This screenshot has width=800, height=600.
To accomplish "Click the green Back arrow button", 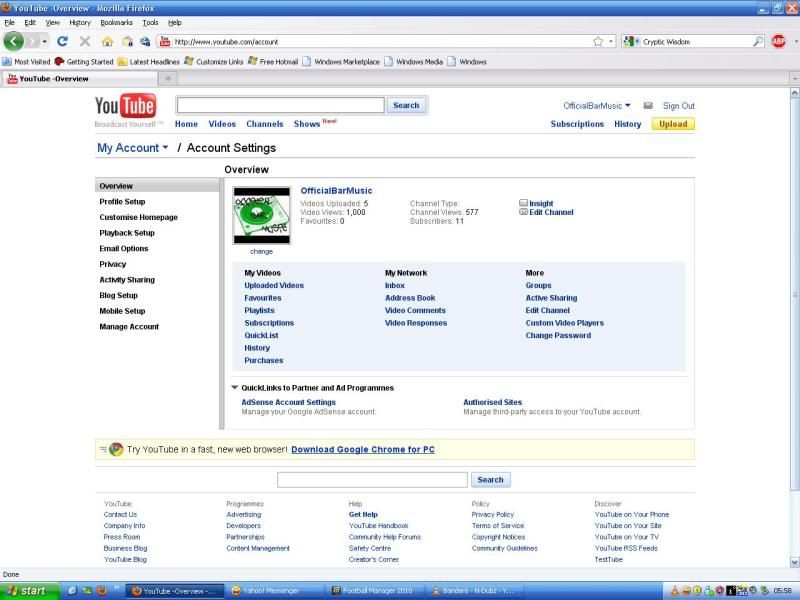I will click(14, 41).
